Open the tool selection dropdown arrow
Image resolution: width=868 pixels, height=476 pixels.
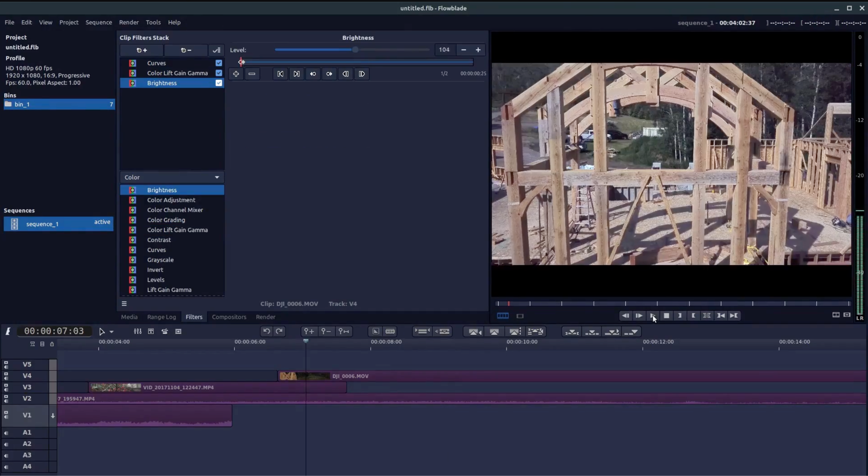click(111, 331)
